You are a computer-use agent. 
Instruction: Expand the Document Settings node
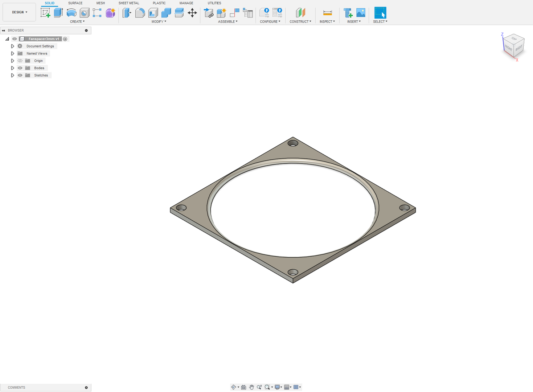(x=12, y=46)
